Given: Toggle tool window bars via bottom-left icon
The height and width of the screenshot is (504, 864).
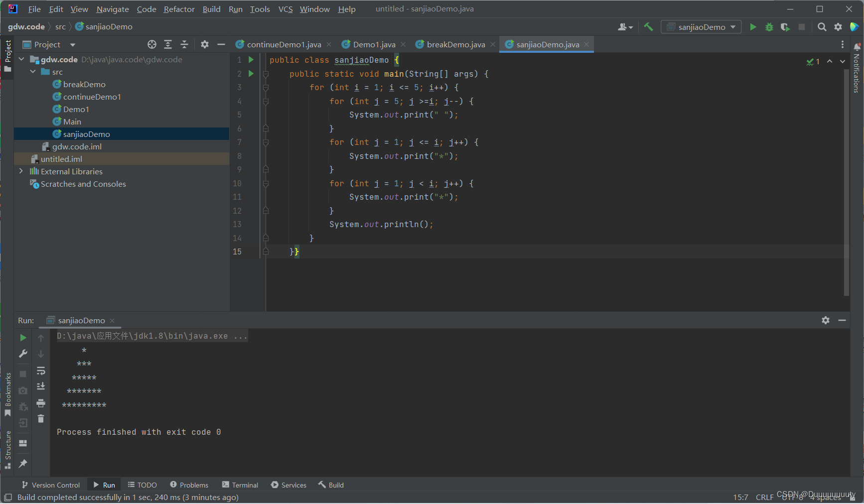Looking at the screenshot, I should coord(8,497).
